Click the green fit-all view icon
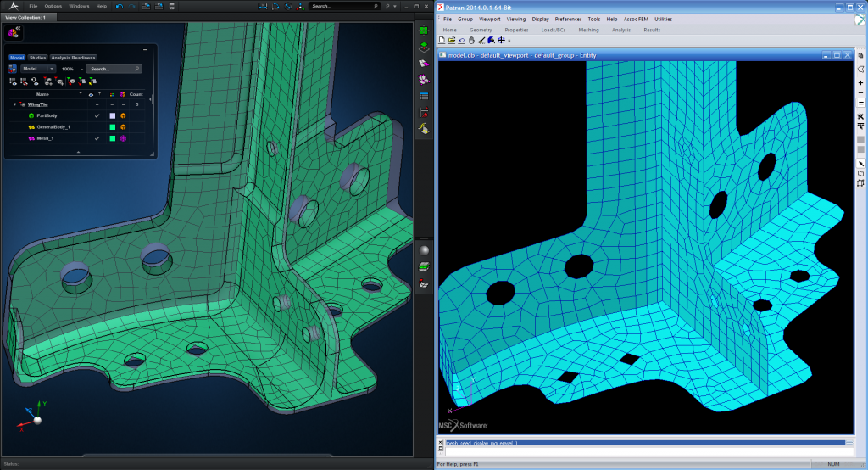The height and width of the screenshot is (470, 868). 424,31
